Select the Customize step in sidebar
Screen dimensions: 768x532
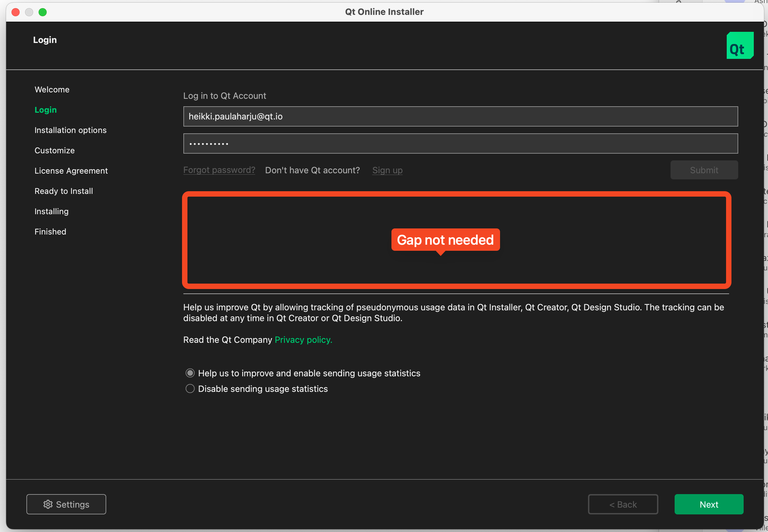pos(54,151)
